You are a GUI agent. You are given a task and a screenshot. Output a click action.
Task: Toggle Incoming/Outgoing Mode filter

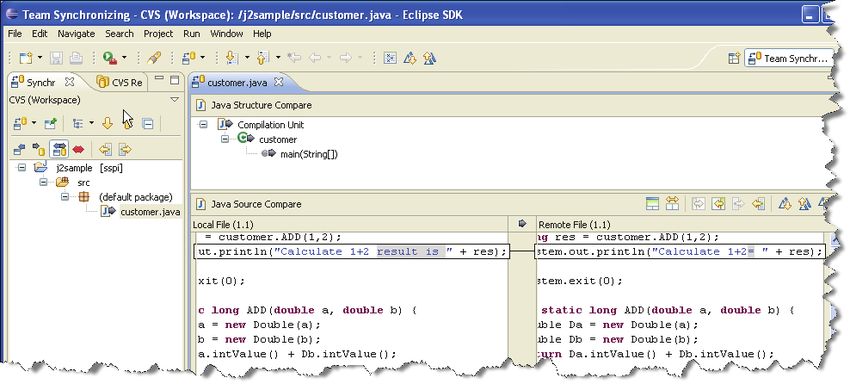pyautogui.click(x=59, y=149)
